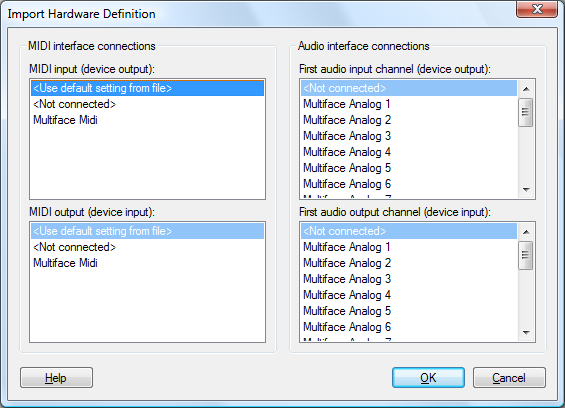Select Not connected in MIDI input list
The image size is (565, 408).
tap(147, 104)
